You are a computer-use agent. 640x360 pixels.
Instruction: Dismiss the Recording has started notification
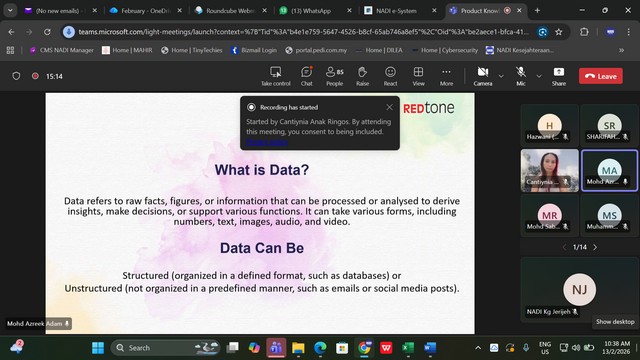(389, 107)
